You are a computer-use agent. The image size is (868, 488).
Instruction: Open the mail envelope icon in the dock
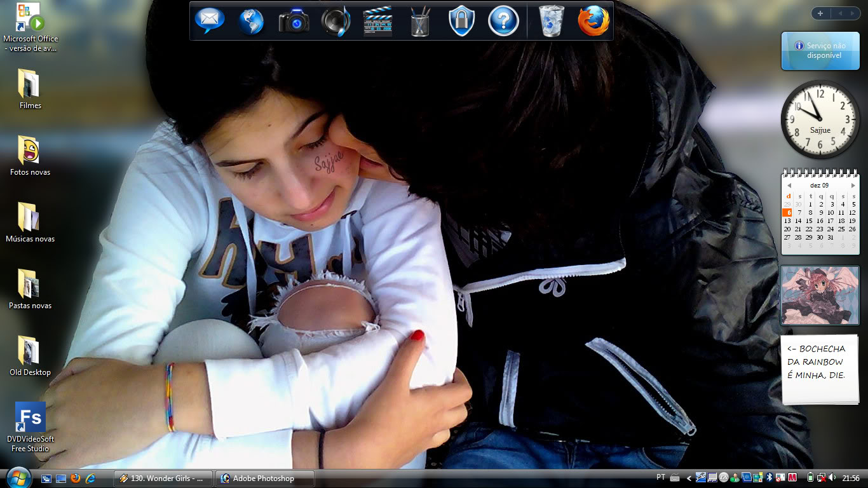pyautogui.click(x=210, y=21)
